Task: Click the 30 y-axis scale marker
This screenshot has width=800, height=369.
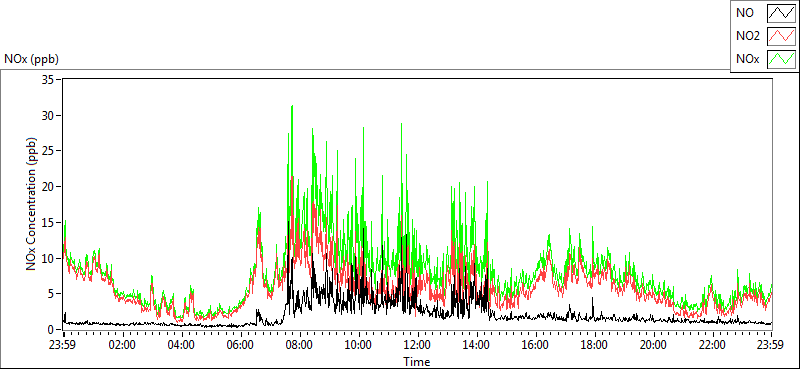Action: [x=49, y=115]
